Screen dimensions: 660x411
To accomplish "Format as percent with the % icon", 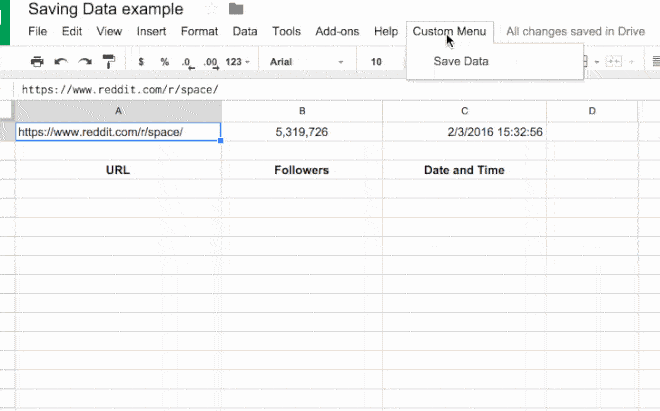I will pos(165,62).
